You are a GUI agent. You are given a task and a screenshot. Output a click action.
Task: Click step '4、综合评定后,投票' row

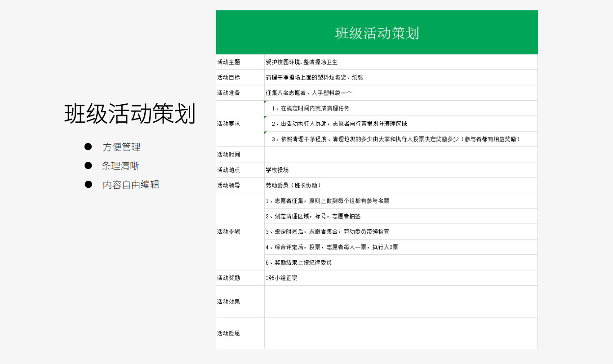[x=401, y=247]
